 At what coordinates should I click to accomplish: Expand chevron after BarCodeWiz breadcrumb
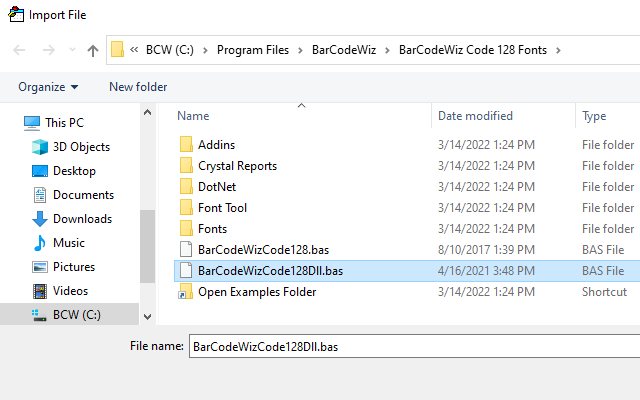[x=387, y=50]
